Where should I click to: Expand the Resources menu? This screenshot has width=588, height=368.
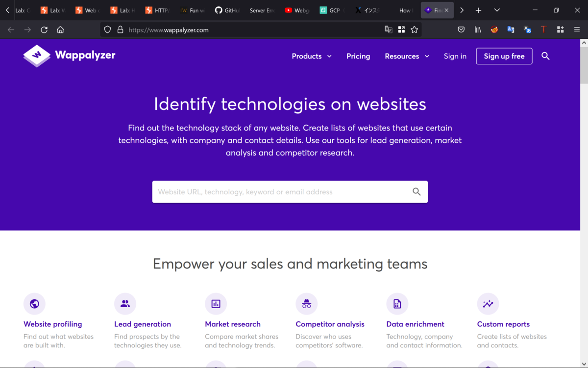pyautogui.click(x=407, y=56)
